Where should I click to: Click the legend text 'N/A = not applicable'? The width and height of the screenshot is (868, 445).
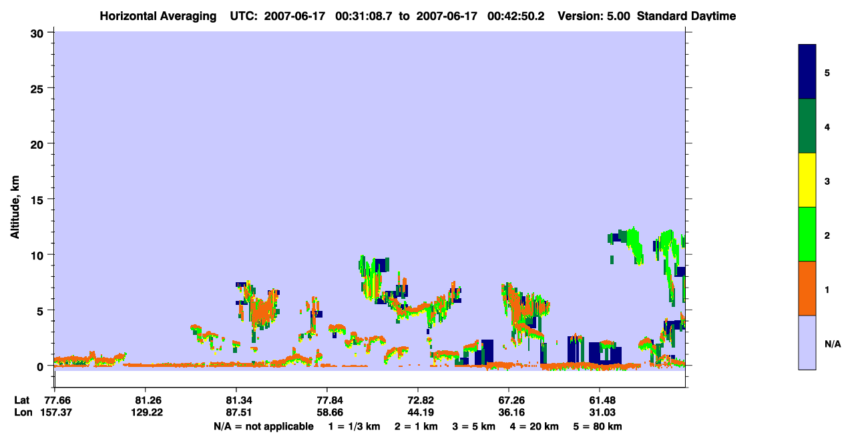click(x=263, y=426)
